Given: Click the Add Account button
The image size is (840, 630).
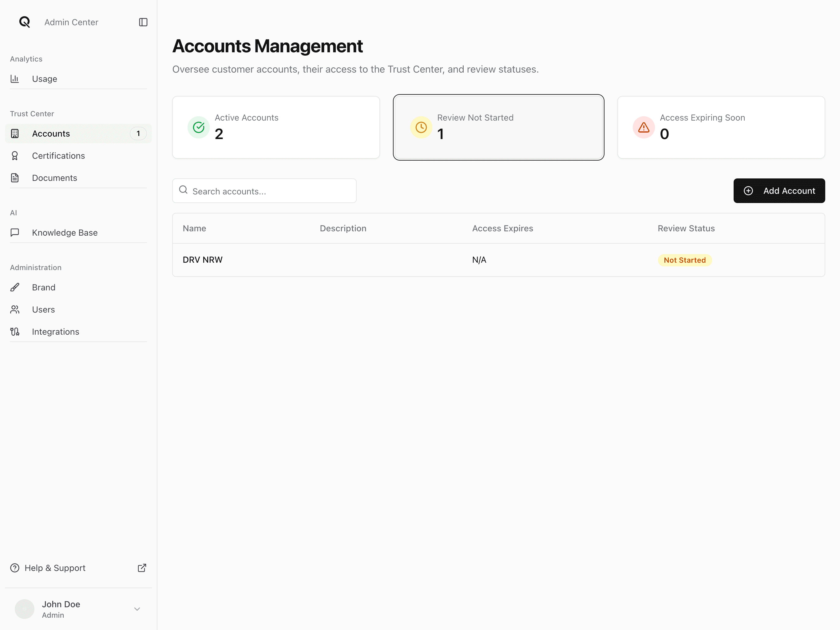Looking at the screenshot, I should [779, 191].
